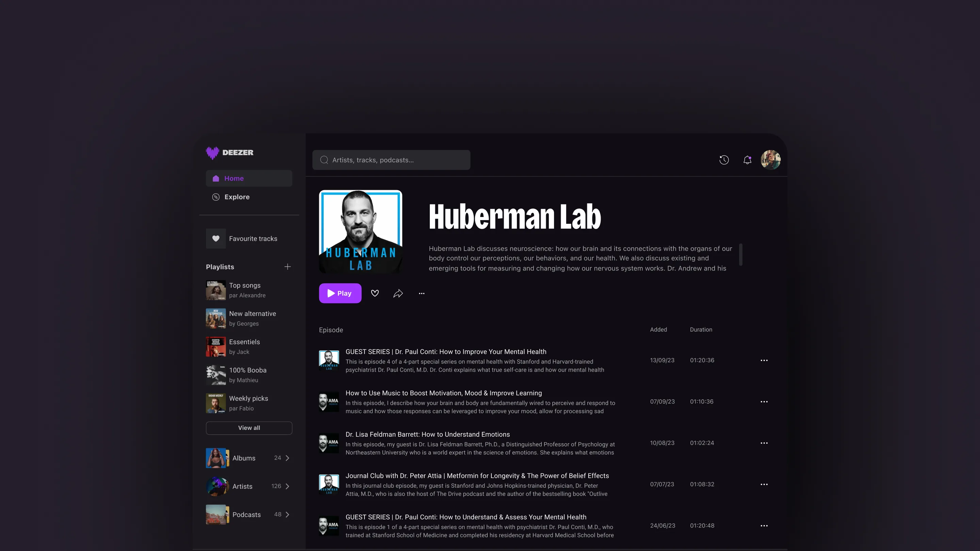Click thumbnail of the Music to Boost Motivation episode
Screen dimensions: 980x551
(329, 402)
